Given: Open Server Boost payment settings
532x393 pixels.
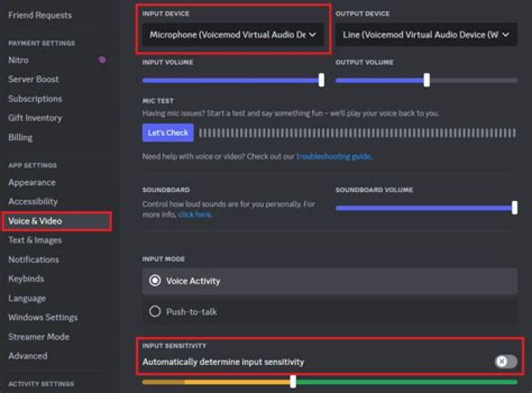Looking at the screenshot, I should (x=33, y=79).
